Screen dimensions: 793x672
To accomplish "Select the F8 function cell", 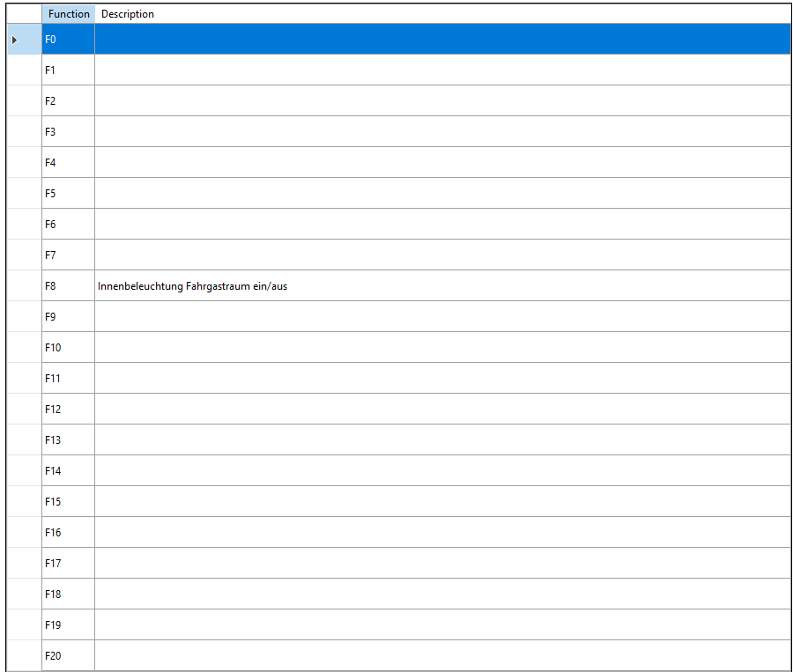I will point(68,286).
